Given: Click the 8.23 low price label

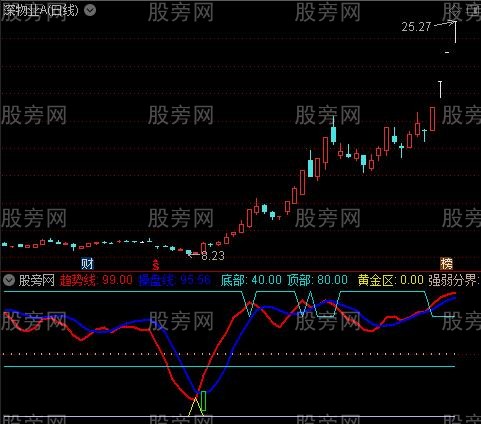Looking at the screenshot, I should (x=213, y=256).
